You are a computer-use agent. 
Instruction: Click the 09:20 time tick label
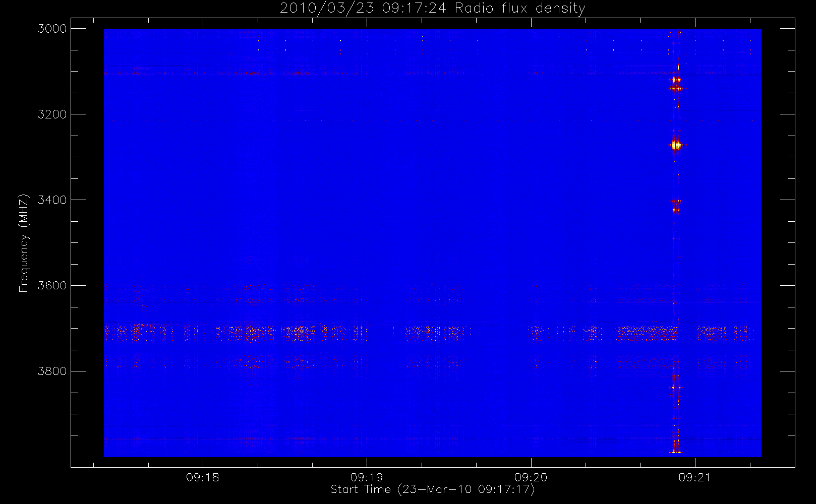531,477
